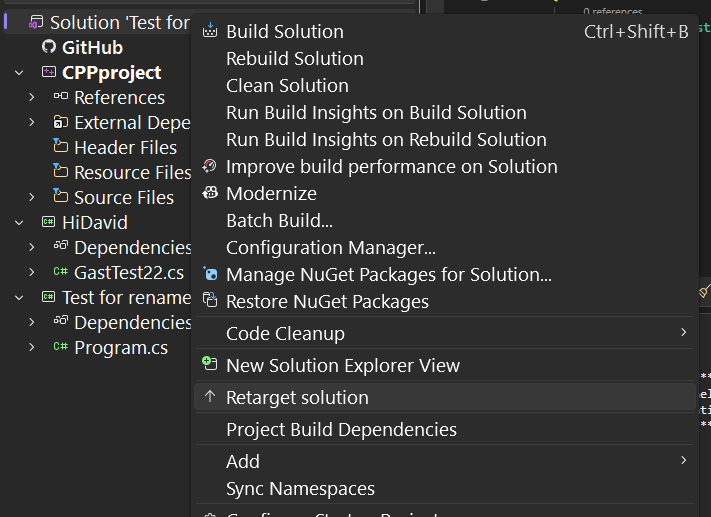Screen dimensions: 711x517
Task: Select the Source Files row label
Action: (124, 197)
